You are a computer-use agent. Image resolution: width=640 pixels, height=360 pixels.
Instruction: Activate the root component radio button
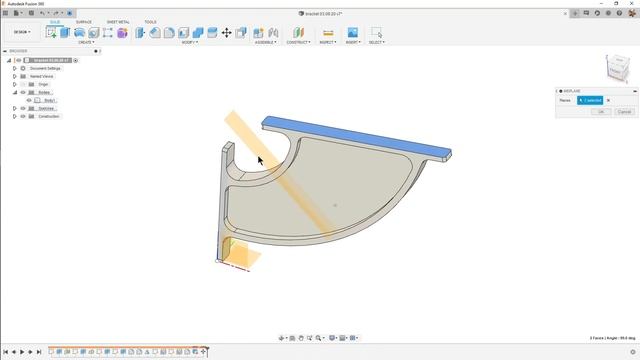tap(76, 60)
